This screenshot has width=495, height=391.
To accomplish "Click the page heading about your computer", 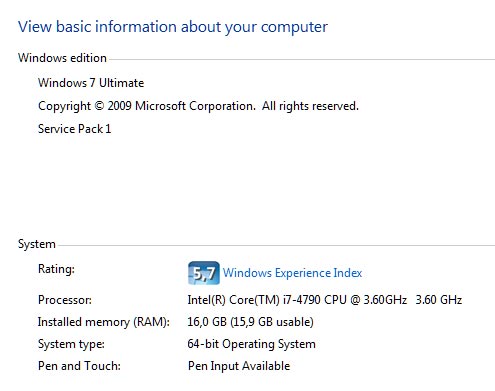I will coord(173,27).
